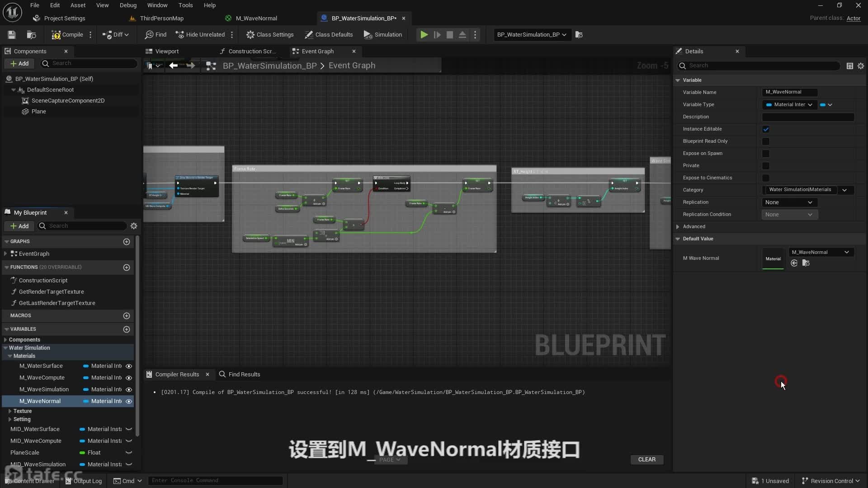Add a new variable with the plus icon
868x488 pixels.
pos(127,329)
